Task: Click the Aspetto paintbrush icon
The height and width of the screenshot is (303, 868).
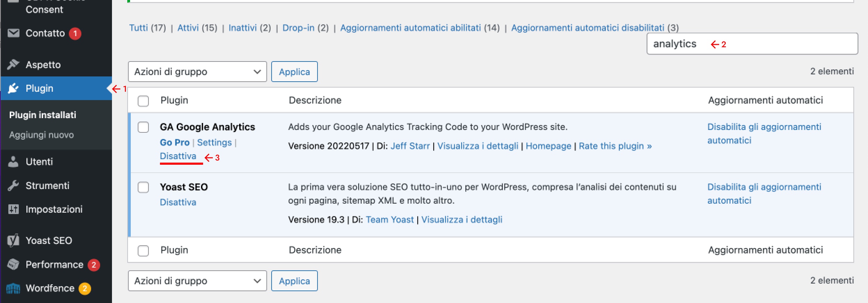Action: coord(13,64)
